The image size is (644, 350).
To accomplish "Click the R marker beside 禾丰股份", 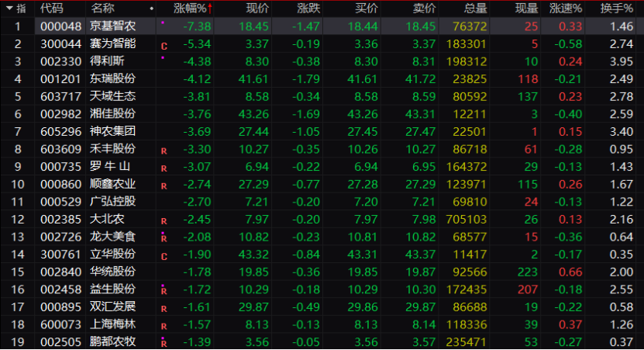I will pos(164,151).
